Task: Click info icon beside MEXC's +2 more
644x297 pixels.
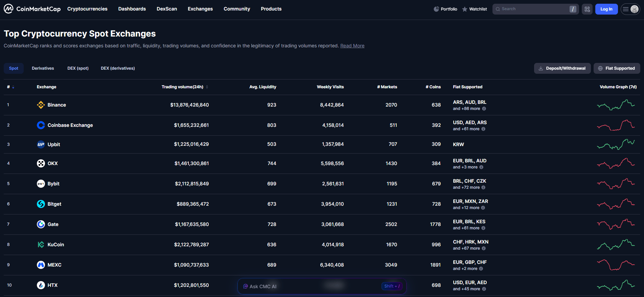Action: click(x=481, y=269)
